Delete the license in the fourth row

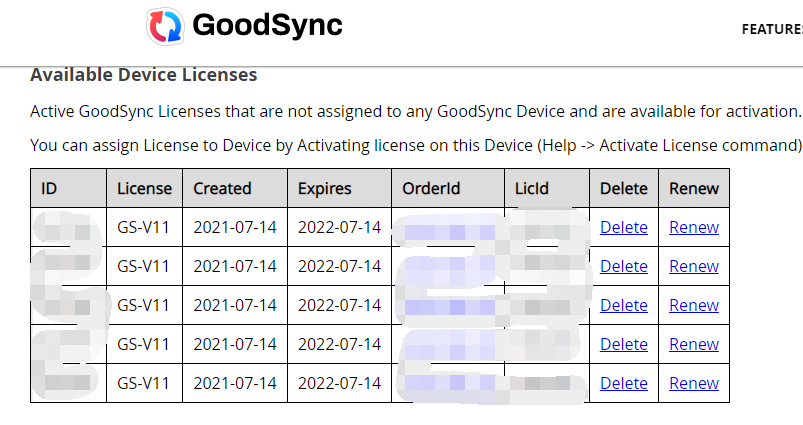(x=624, y=344)
